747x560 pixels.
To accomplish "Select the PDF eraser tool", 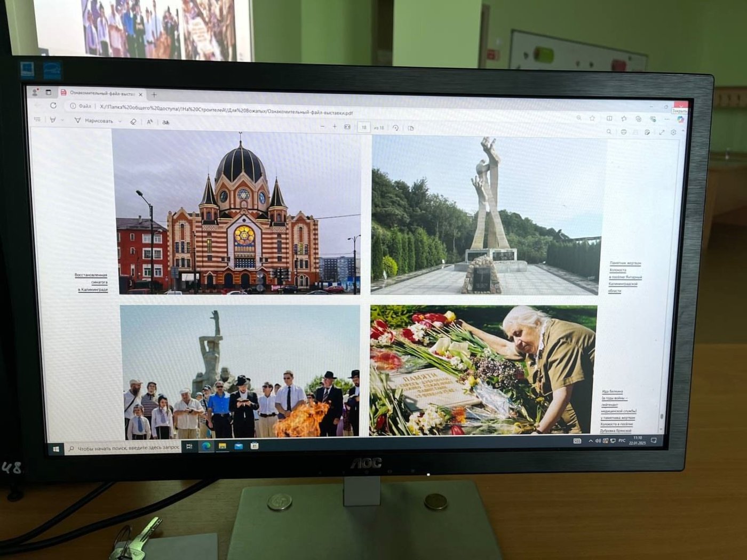I will tap(133, 122).
